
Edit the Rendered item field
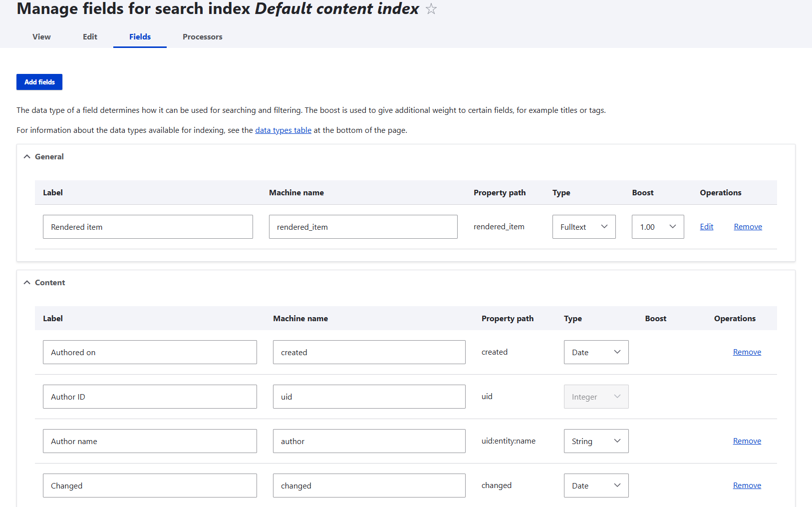pyautogui.click(x=706, y=226)
